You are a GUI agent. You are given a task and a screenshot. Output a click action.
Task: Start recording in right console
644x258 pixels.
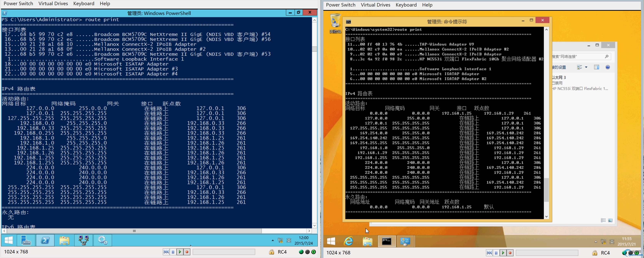510,253
